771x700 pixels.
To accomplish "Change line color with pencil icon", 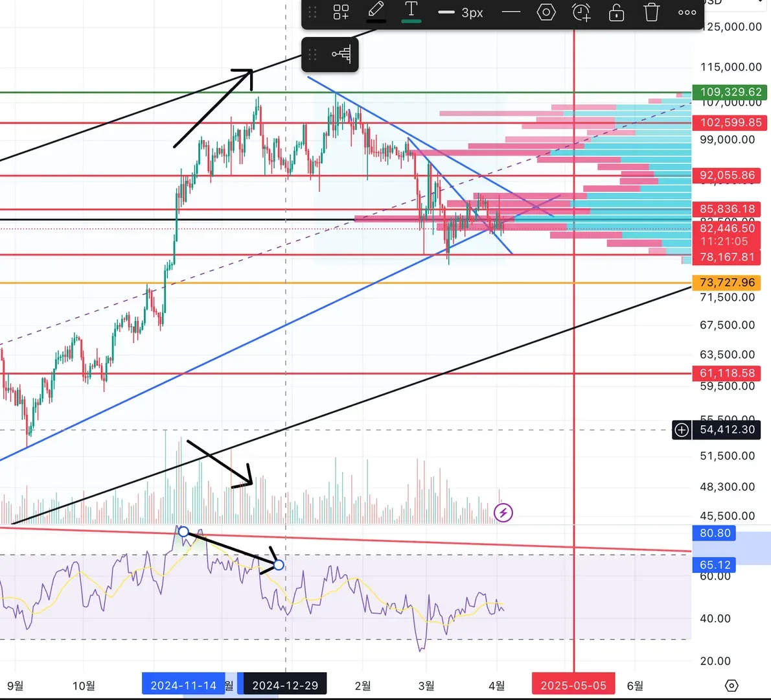I will coord(376,12).
